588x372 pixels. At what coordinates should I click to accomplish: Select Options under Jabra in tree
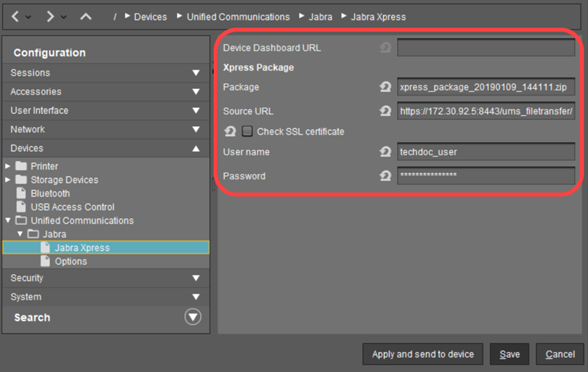pos(71,262)
